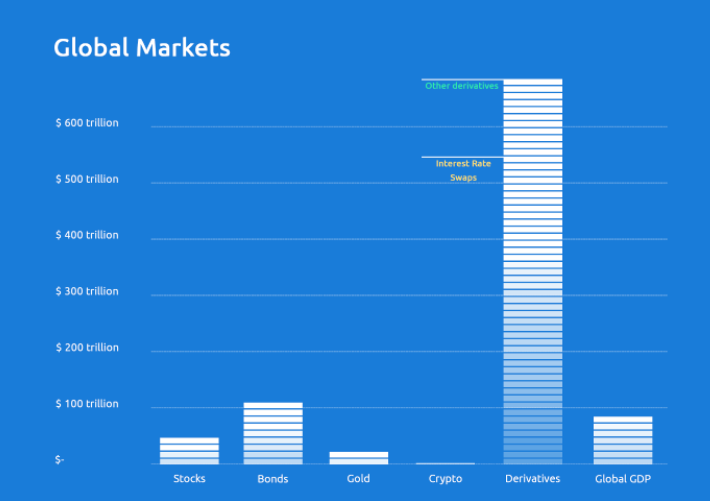710x501 pixels.
Task: Click the thin Crypto bar
Action: (445, 463)
